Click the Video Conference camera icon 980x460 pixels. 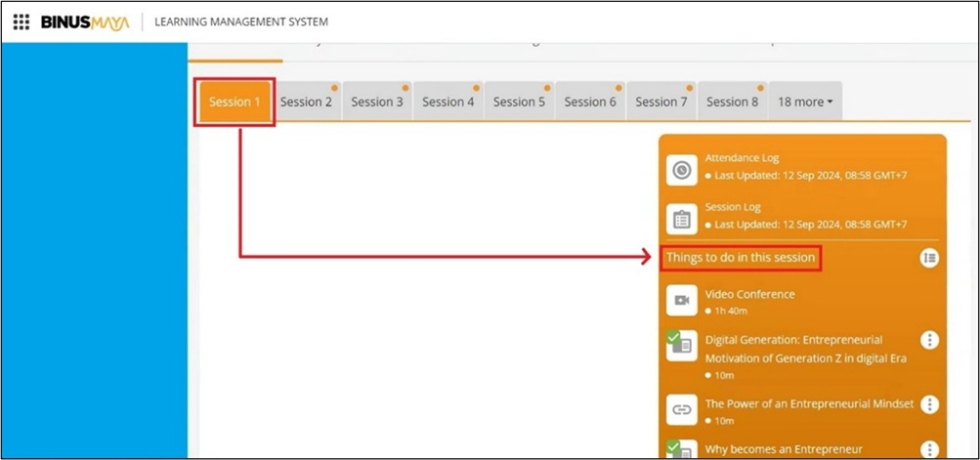pos(681,301)
